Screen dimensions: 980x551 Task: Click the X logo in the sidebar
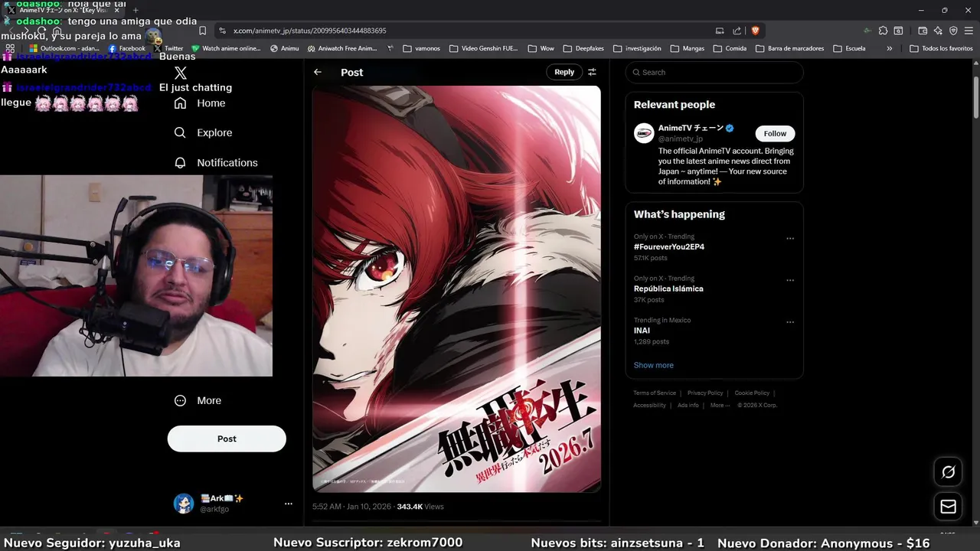[x=181, y=73]
